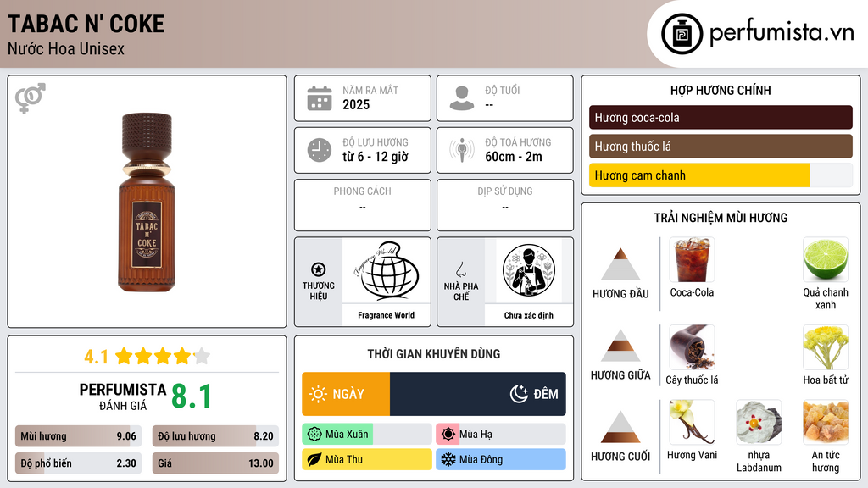Click the Tabac N' Coke bottle image
This screenshot has width=868, height=488.
point(147,202)
